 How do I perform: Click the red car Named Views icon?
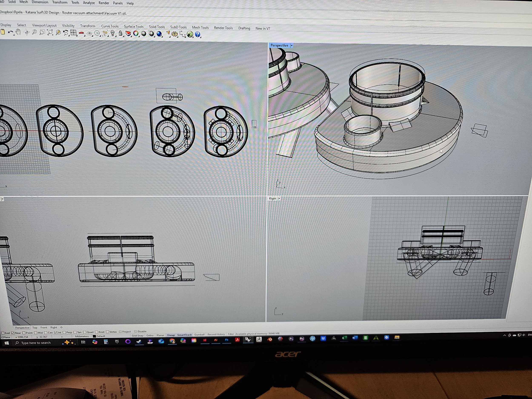(82, 33)
